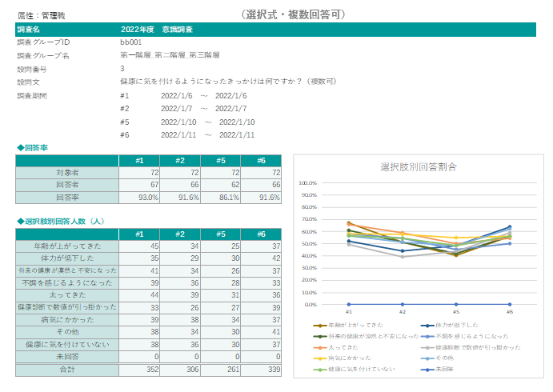This screenshot has height=392, width=553.
Task: Select the 未回答 legend entry in chart
Action: (x=437, y=370)
